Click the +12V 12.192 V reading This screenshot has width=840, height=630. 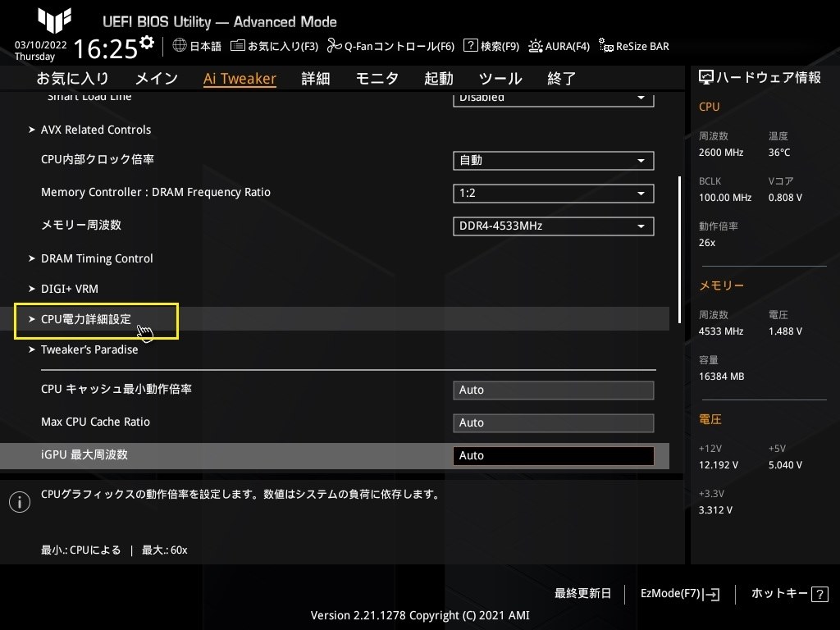719,465
